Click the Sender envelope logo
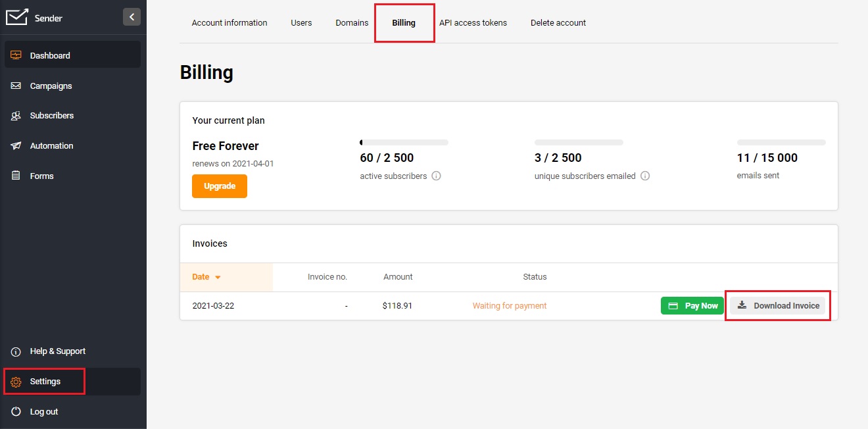 point(17,17)
